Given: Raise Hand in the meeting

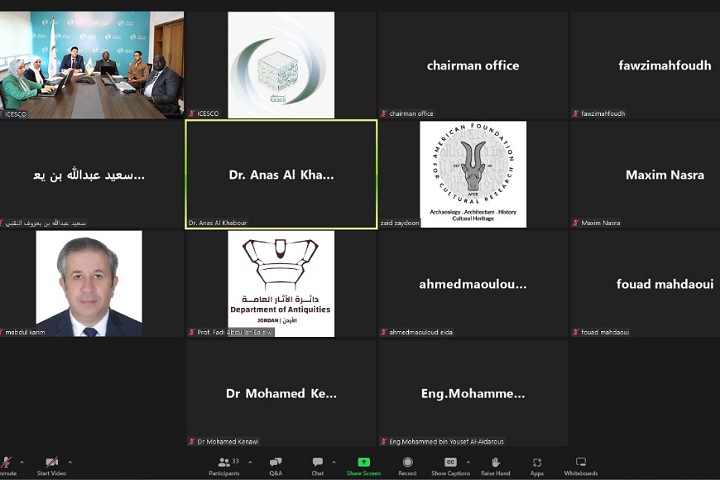Looking at the screenshot, I should (495, 463).
